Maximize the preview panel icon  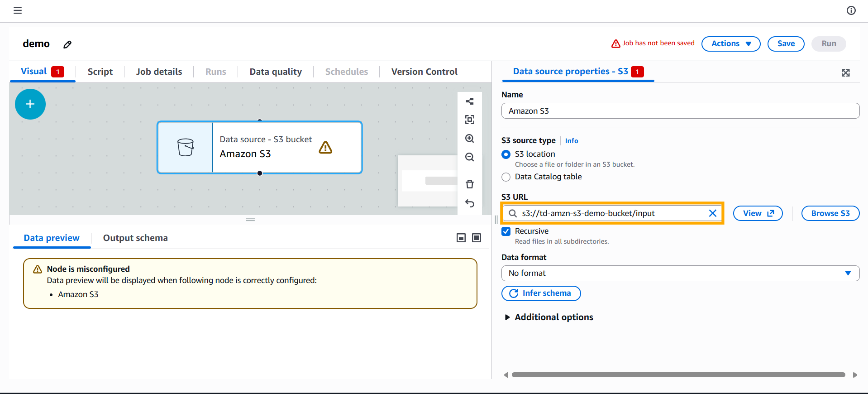477,238
